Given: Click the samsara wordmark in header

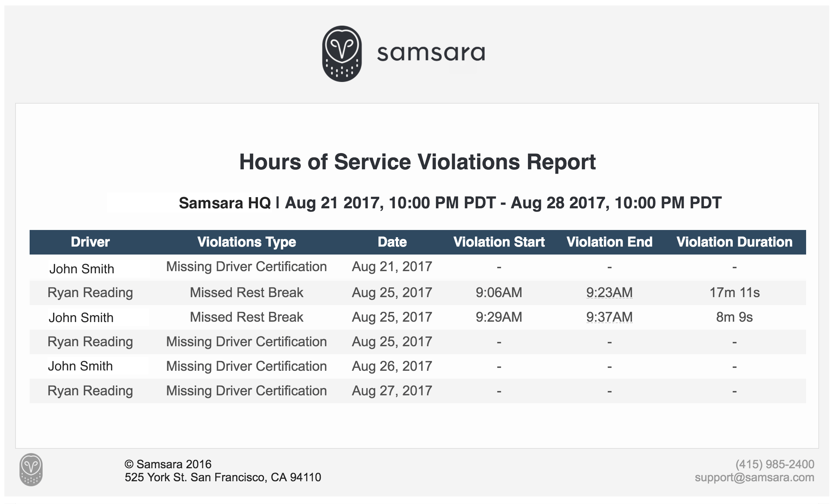Looking at the screenshot, I should point(431,53).
